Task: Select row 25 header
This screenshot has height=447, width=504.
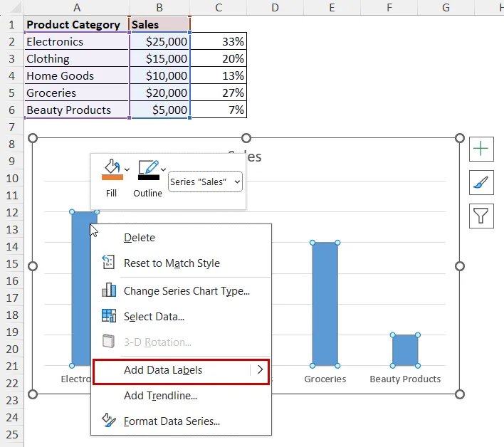Action: (12, 434)
